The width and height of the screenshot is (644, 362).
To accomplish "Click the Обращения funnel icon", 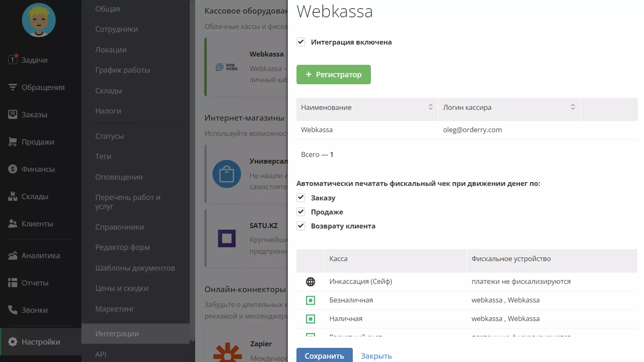I will point(13,87).
